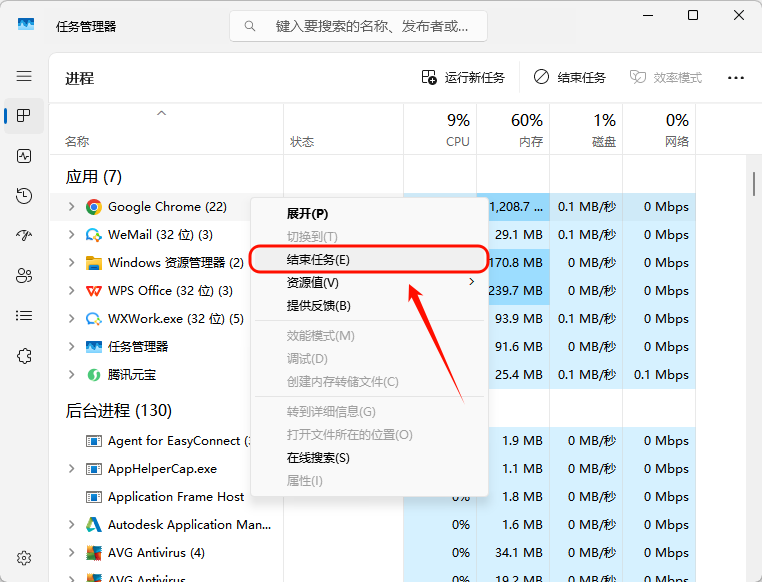
Task: Click 效能模式(M) in context menu
Action: tap(369, 336)
